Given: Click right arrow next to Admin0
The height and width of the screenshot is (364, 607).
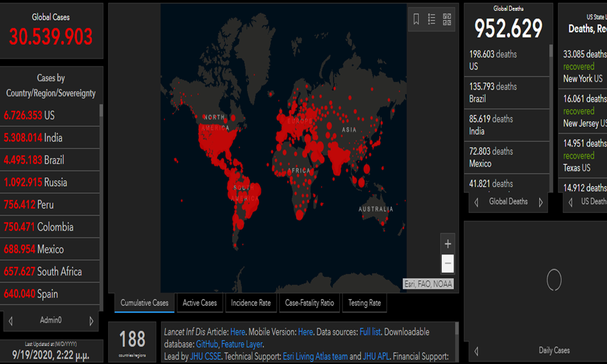Looking at the screenshot, I should click(92, 320).
